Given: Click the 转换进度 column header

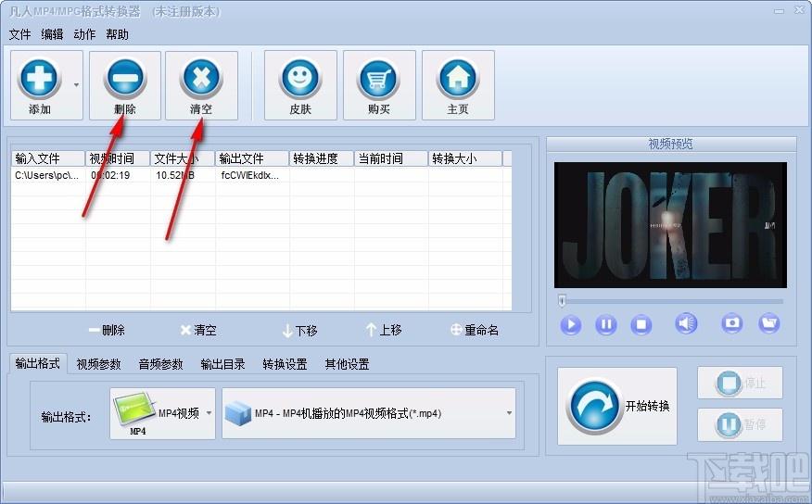Looking at the screenshot, I should 322,158.
